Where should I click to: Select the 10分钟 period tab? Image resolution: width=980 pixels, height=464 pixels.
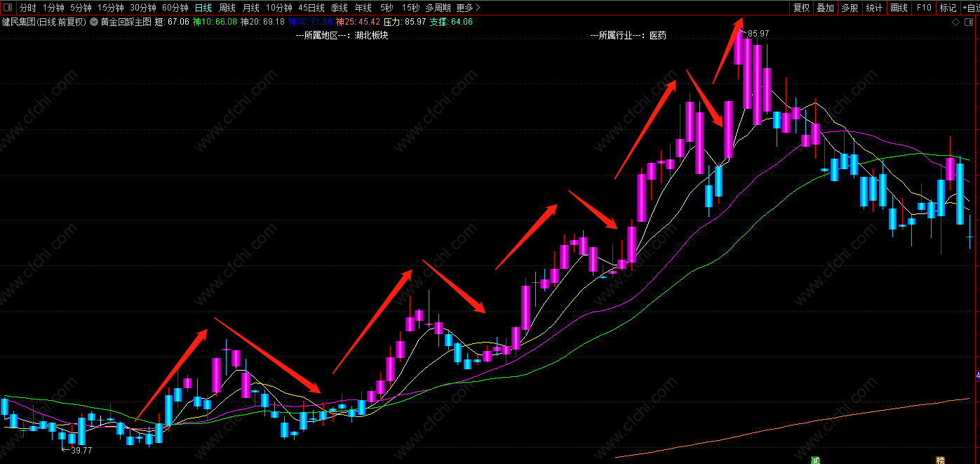279,8
